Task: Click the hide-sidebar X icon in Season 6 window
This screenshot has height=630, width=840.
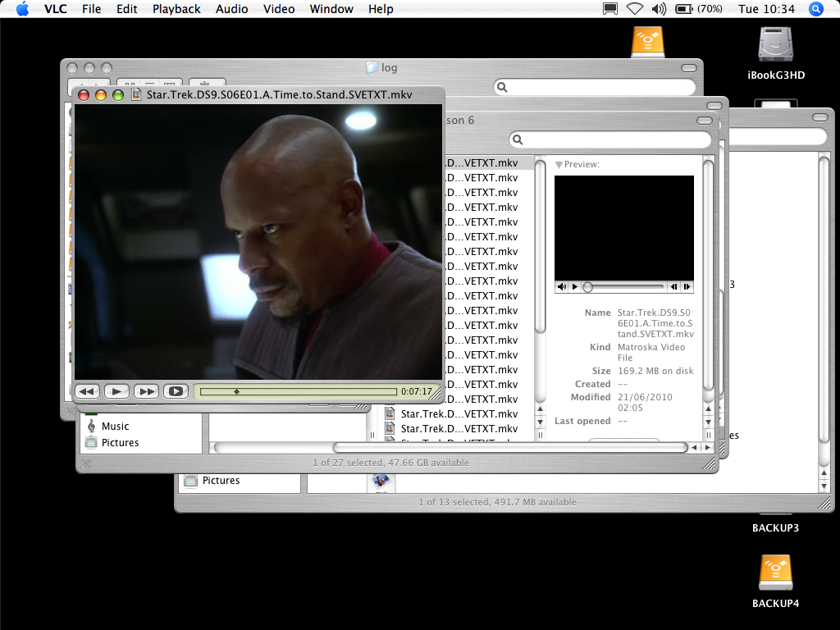Action: pos(86,464)
